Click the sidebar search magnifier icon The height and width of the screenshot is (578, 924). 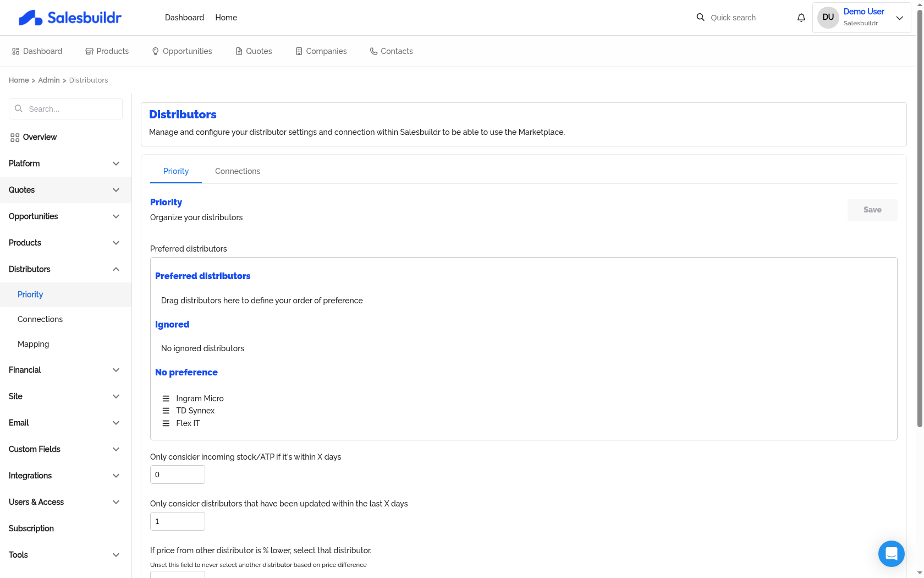(x=19, y=108)
